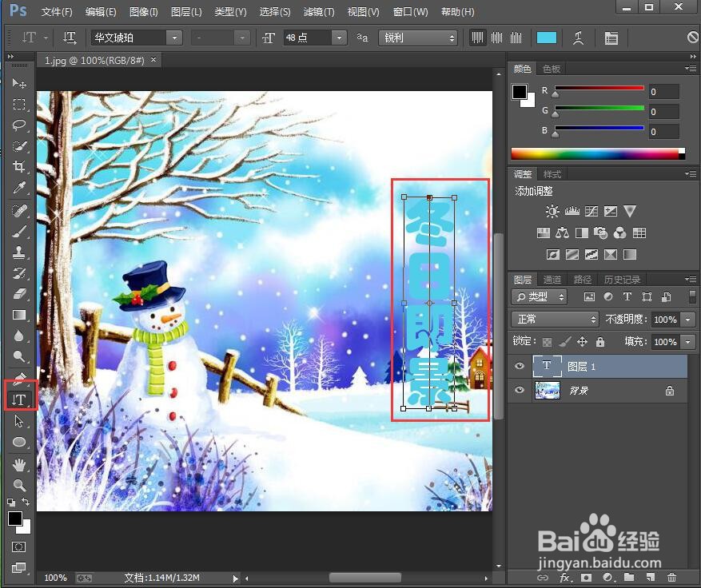The width and height of the screenshot is (701, 588).
Task: Switch to the 通道 tab
Action: pos(552,280)
